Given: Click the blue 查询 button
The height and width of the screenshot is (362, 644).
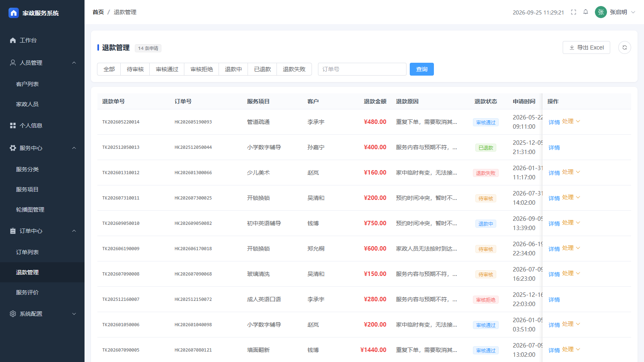Looking at the screenshot, I should [422, 69].
